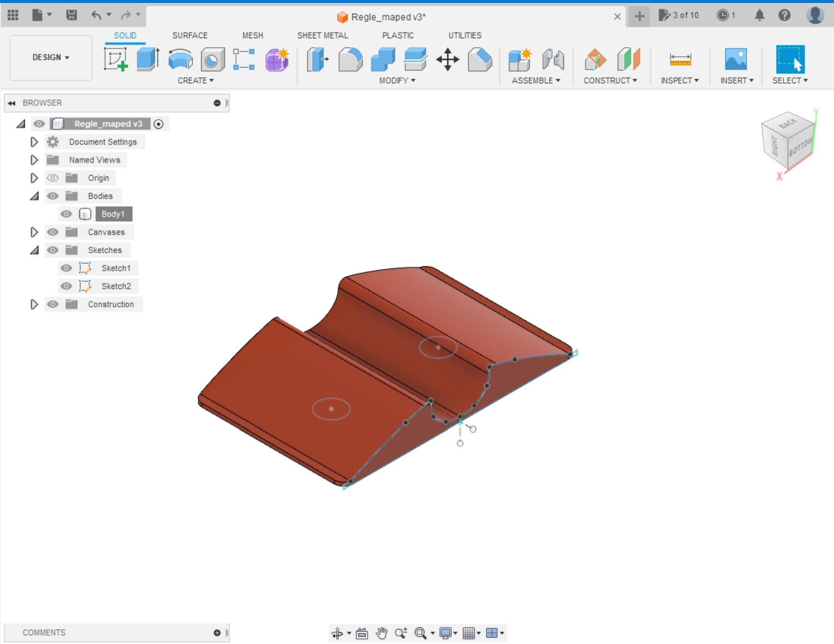The height and width of the screenshot is (644, 834).
Task: Open the DESIGN workspace dropdown
Action: pyautogui.click(x=51, y=57)
